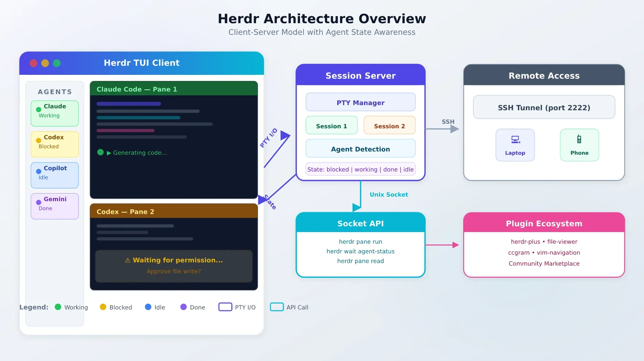This screenshot has width=644, height=361.
Task: Click the green status dot beside Generating code
Action: pos(100,152)
